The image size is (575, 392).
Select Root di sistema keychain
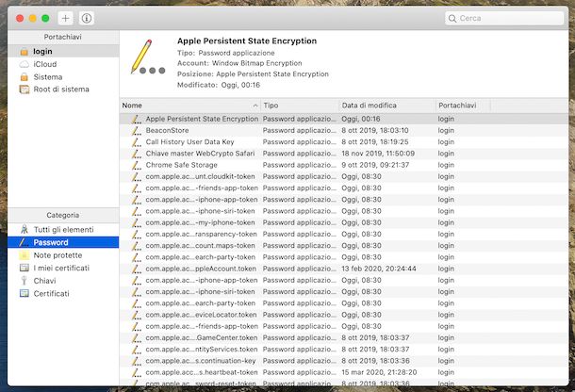[63, 90]
